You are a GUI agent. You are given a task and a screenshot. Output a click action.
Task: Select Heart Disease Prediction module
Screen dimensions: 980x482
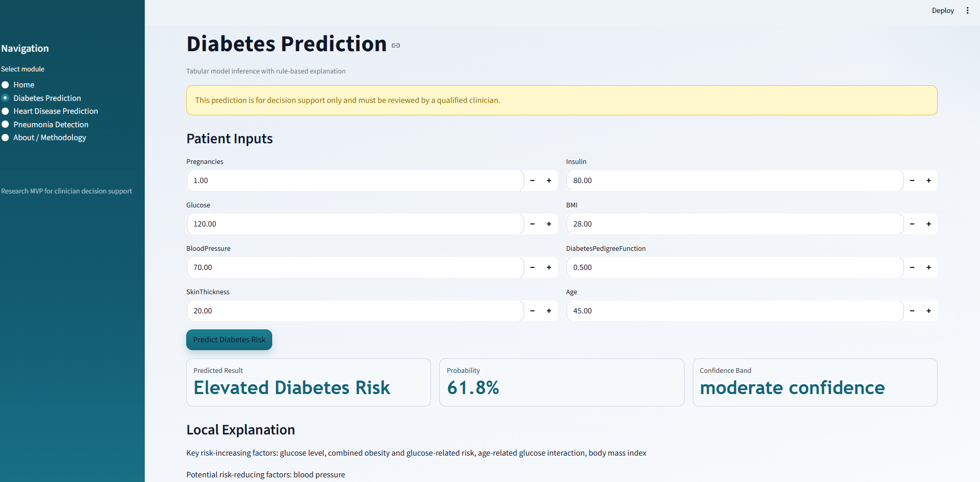point(6,111)
